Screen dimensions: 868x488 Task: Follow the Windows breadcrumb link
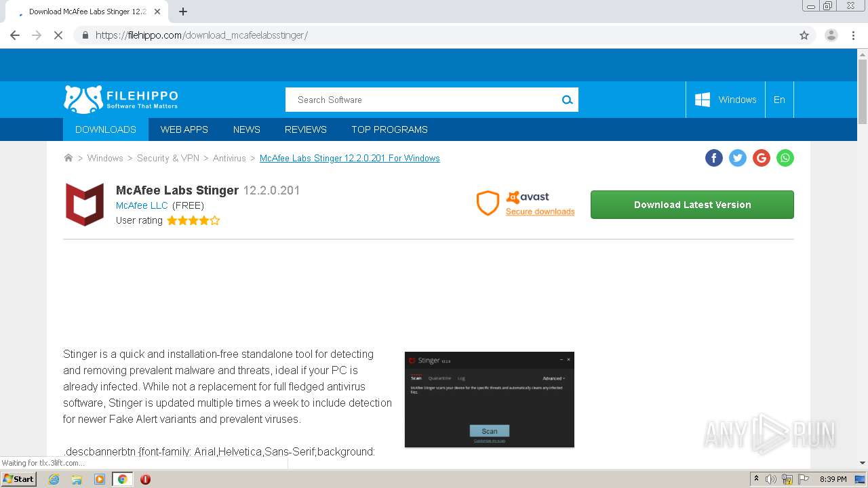tap(105, 158)
